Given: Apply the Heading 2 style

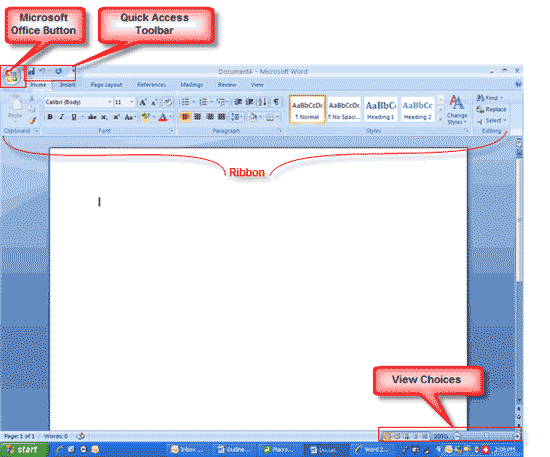Looking at the screenshot, I should tap(417, 109).
